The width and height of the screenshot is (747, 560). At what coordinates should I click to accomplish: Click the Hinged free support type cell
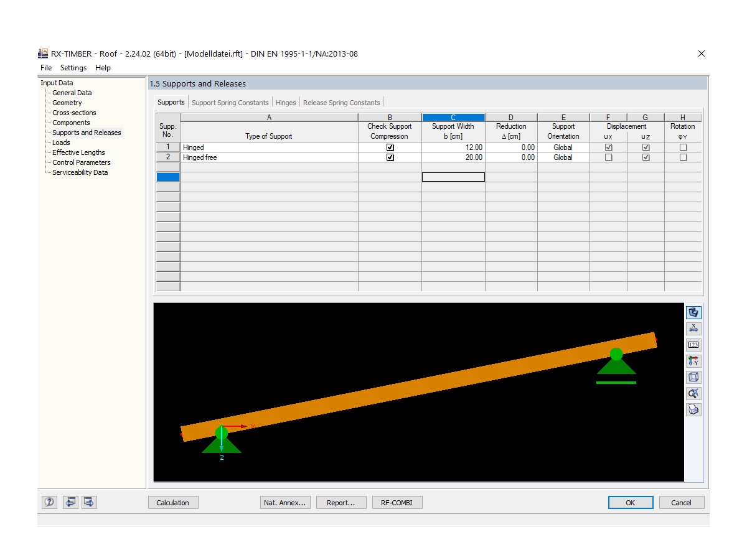click(269, 157)
